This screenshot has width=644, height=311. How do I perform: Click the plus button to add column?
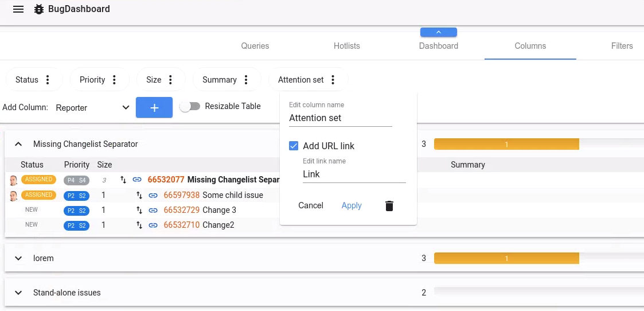pyautogui.click(x=154, y=107)
